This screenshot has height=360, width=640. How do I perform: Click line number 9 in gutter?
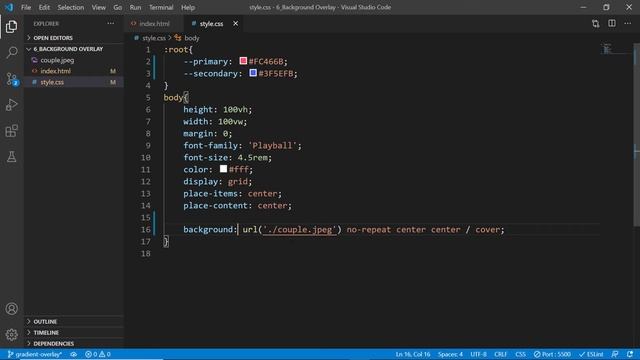pyautogui.click(x=148, y=145)
